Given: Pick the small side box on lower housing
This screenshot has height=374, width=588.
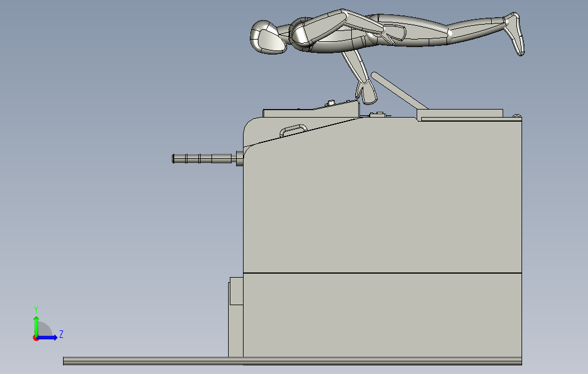Looking at the screenshot, I should (x=236, y=291).
